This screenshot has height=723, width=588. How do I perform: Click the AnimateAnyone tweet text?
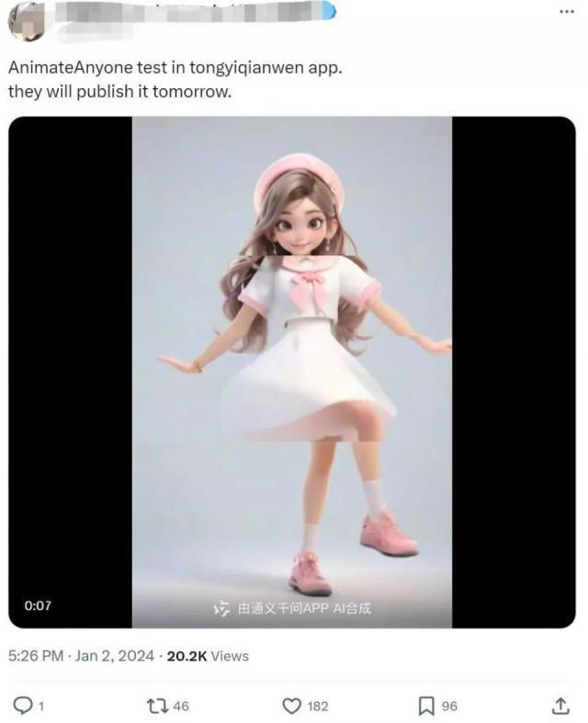[175, 79]
